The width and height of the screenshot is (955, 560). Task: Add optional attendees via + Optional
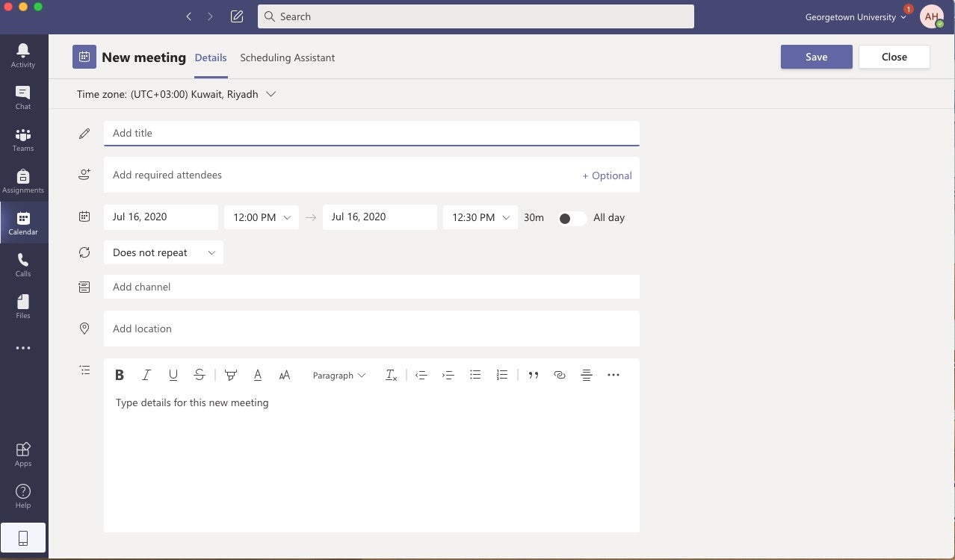[607, 175]
